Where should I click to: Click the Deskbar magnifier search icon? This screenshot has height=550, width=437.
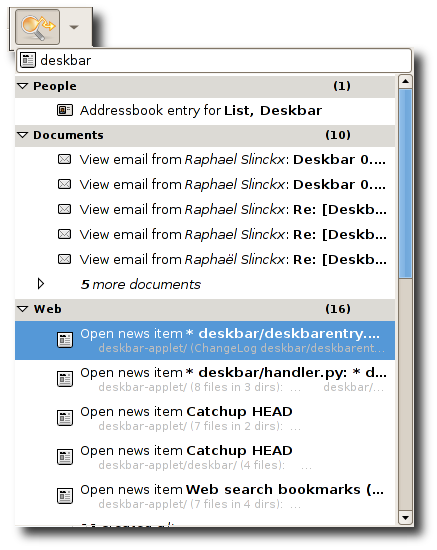click(x=37, y=27)
